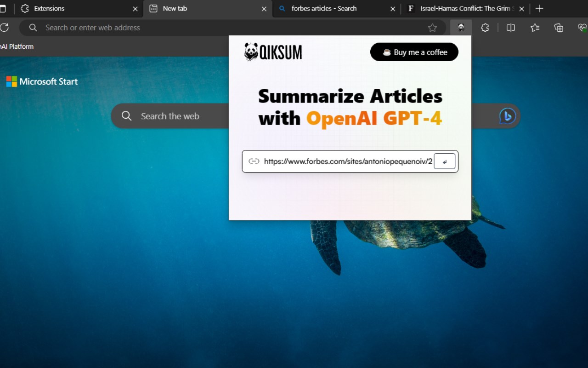Click the address bar search field
588x368 pixels.
point(232,28)
